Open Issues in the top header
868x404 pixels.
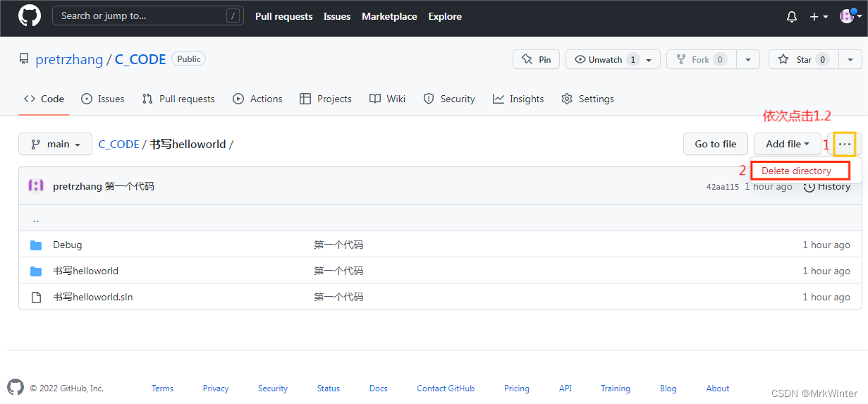(337, 16)
